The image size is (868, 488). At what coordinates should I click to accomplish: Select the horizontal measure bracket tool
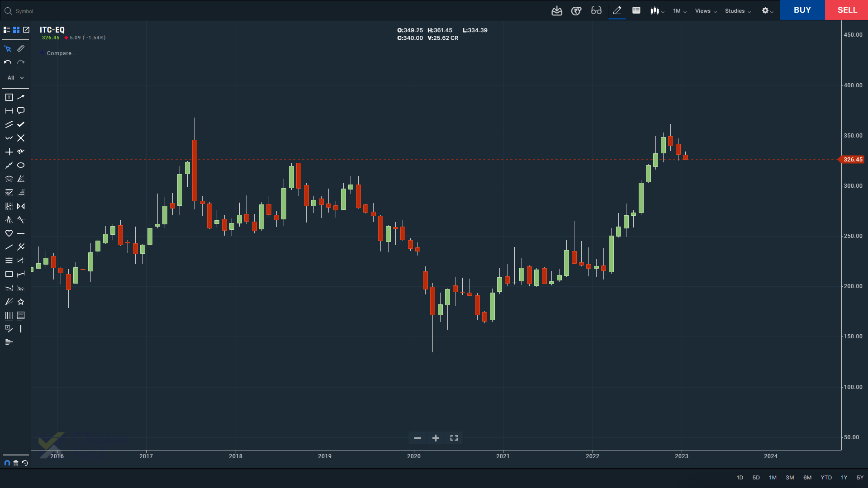pyautogui.click(x=9, y=111)
